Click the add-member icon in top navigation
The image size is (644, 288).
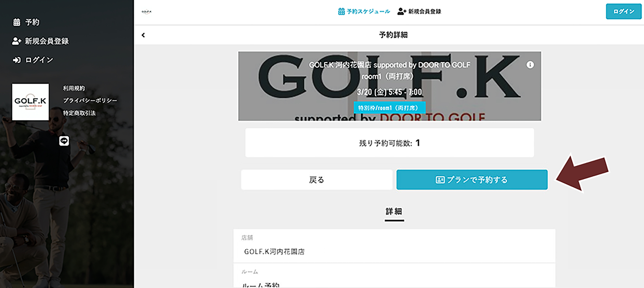point(402,12)
